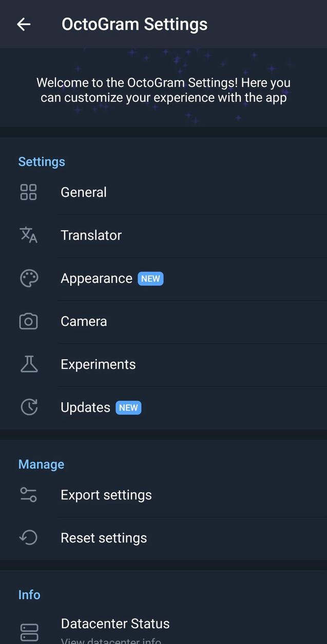Image resolution: width=327 pixels, height=644 pixels.
Task: Open the General settings entry
Action: point(84,192)
